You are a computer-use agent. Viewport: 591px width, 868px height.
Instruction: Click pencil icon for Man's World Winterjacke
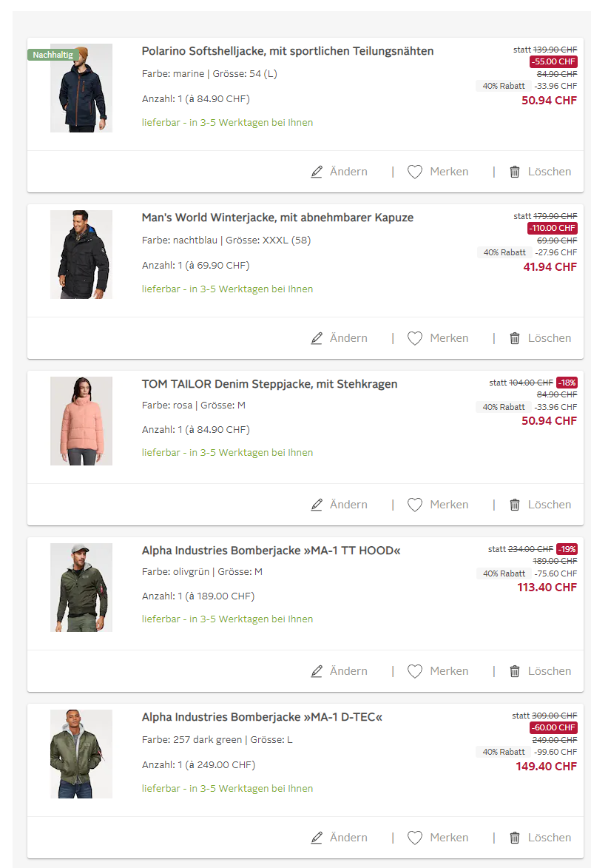click(317, 338)
